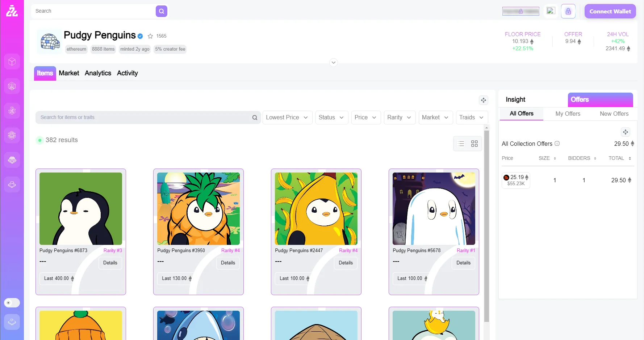Select the All Offers sub-tab
This screenshot has width=644, height=340.
(x=522, y=114)
